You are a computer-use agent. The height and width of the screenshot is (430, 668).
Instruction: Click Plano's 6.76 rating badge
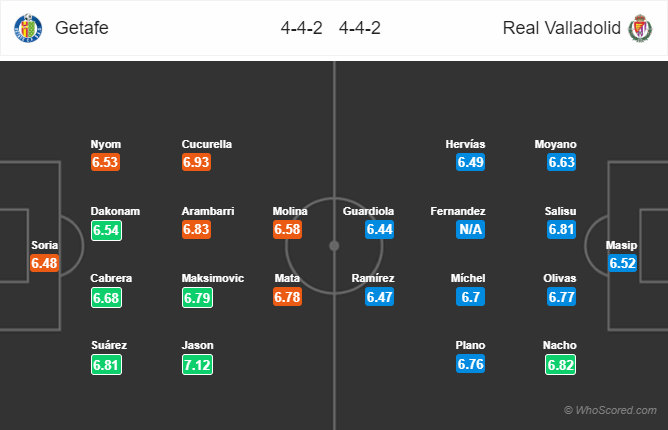(470, 365)
